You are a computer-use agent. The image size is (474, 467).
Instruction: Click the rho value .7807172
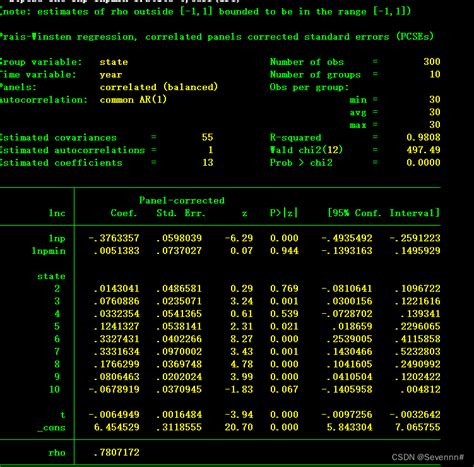[x=116, y=452]
